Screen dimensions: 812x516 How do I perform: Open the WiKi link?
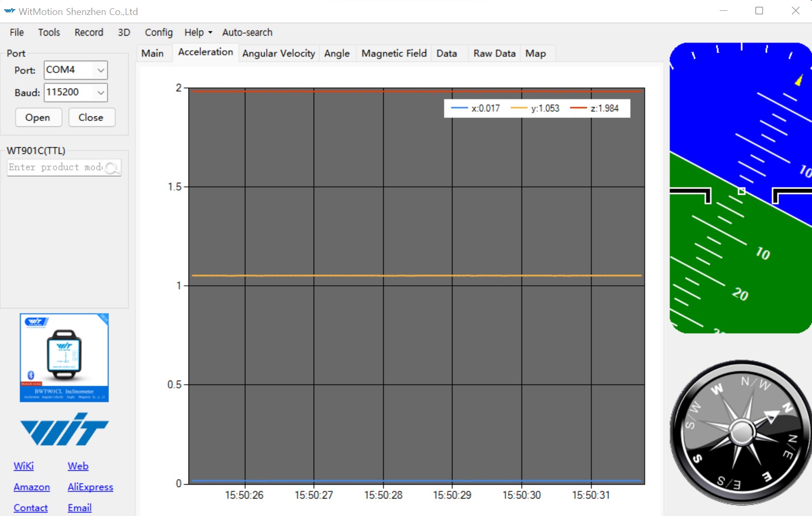tap(24, 466)
